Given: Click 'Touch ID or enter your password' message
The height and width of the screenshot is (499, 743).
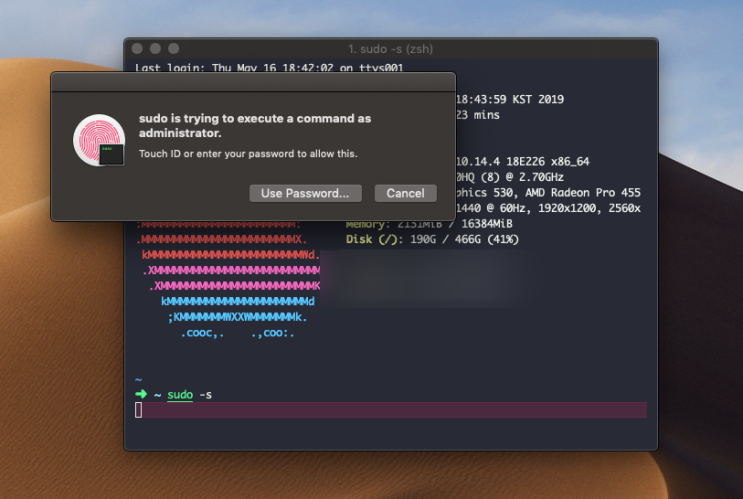Looking at the screenshot, I should (x=248, y=154).
